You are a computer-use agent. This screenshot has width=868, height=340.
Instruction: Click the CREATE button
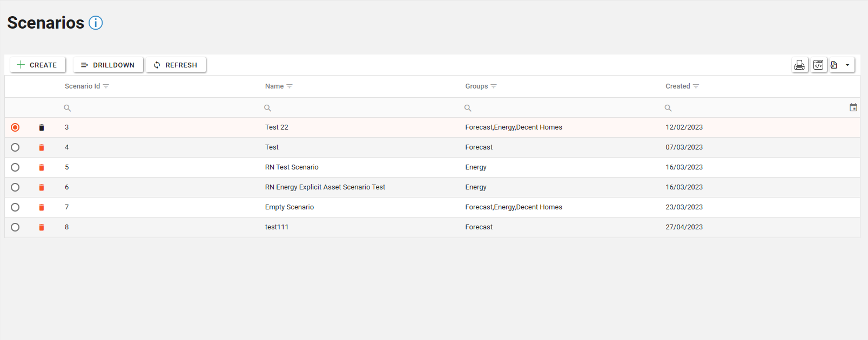click(x=37, y=65)
